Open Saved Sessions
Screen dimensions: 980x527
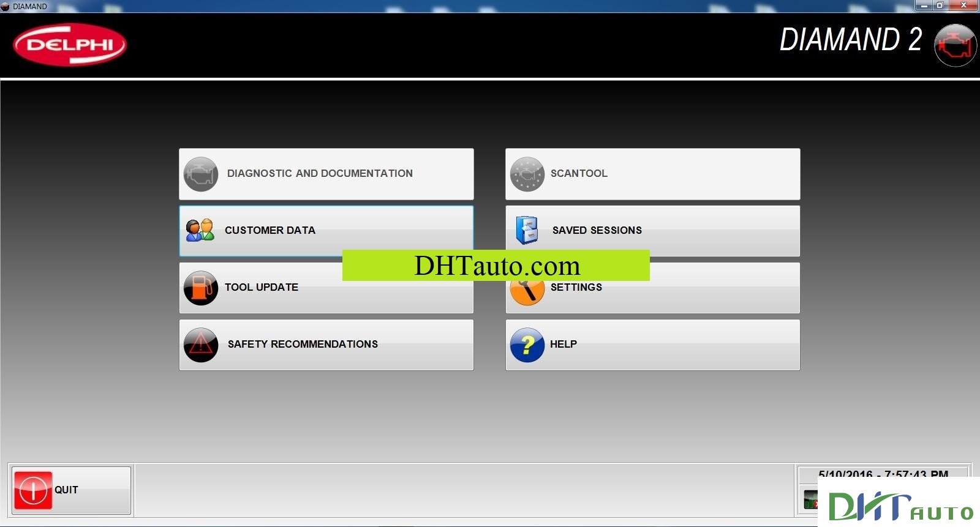pyautogui.click(x=652, y=231)
